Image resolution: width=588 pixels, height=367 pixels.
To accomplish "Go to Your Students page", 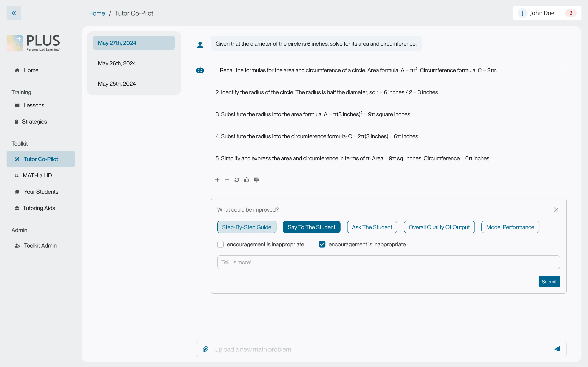I will pos(41,192).
